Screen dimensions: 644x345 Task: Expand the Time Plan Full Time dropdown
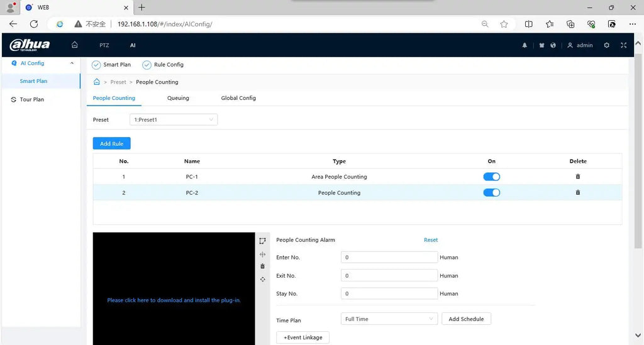[x=389, y=319]
